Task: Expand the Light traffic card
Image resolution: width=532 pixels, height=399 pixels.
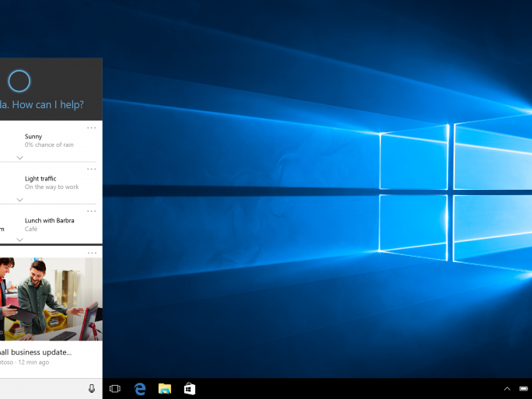Action: click(19, 200)
